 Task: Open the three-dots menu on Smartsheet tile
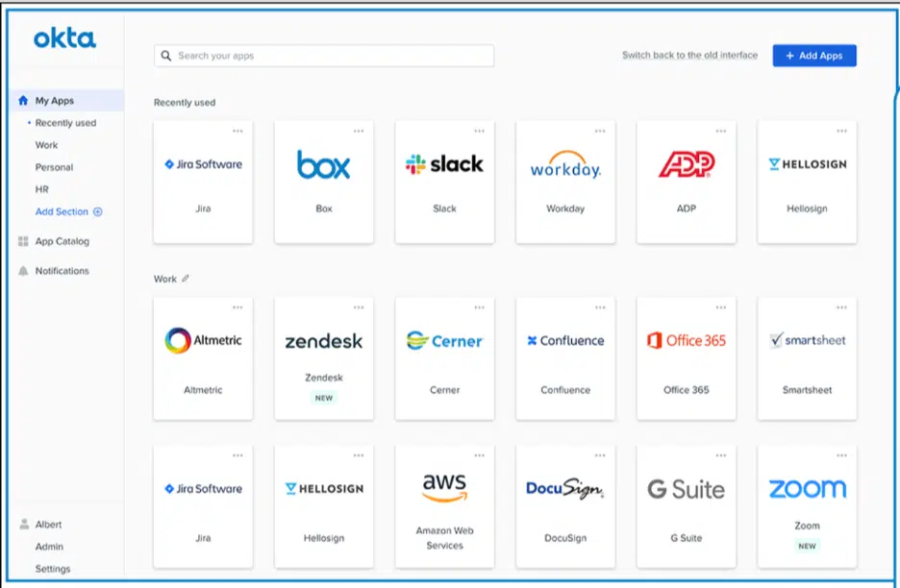[842, 307]
